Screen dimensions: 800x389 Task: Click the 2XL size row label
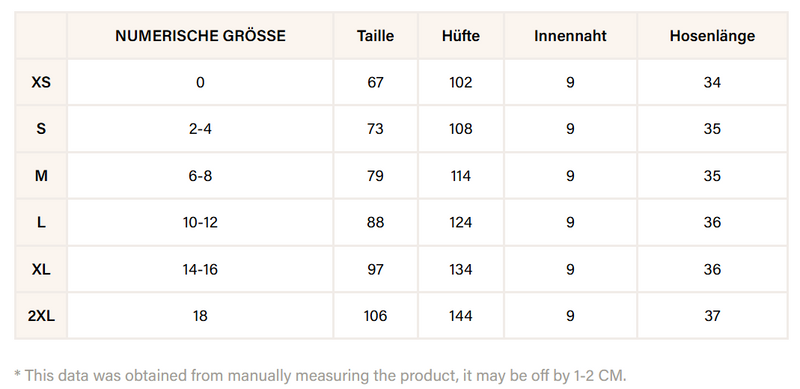41,315
